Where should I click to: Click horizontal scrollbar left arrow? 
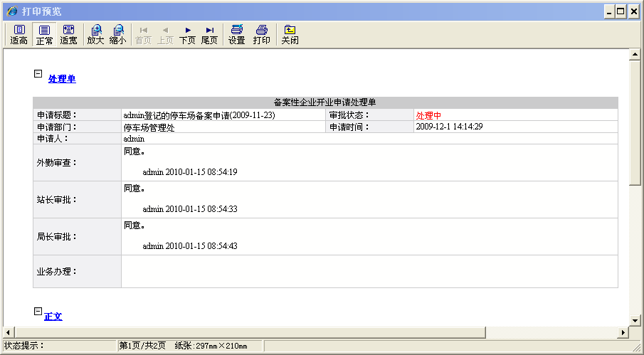[9, 332]
